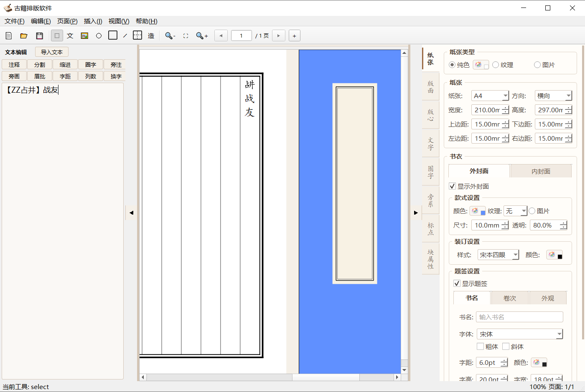The image size is (585, 392).
Task: Switch to 内封面 tab
Action: 541,171
